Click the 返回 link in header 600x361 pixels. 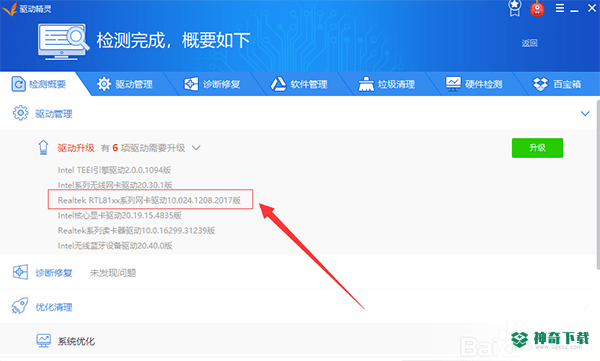pyautogui.click(x=529, y=43)
